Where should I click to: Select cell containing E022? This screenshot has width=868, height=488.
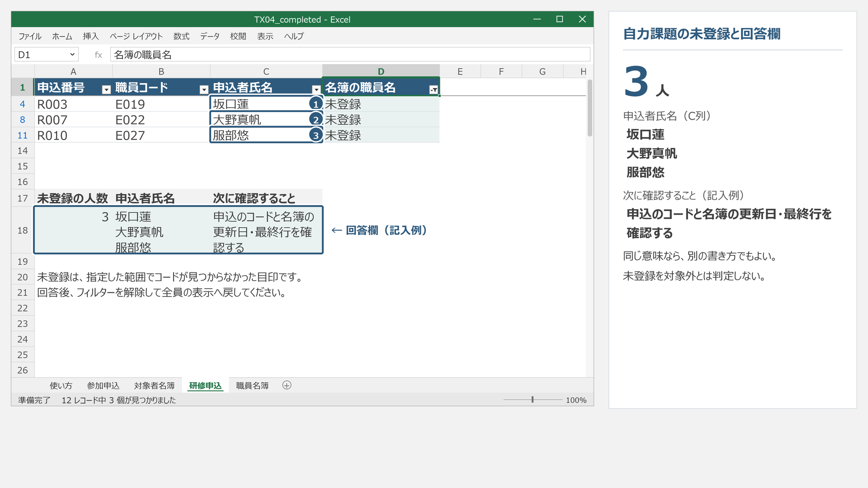coord(161,120)
